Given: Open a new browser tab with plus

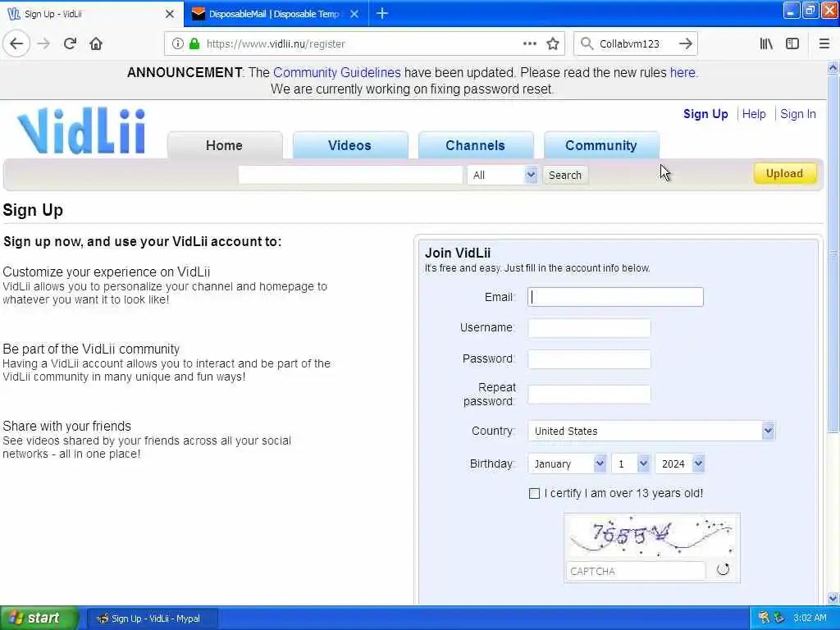Looking at the screenshot, I should [x=382, y=13].
